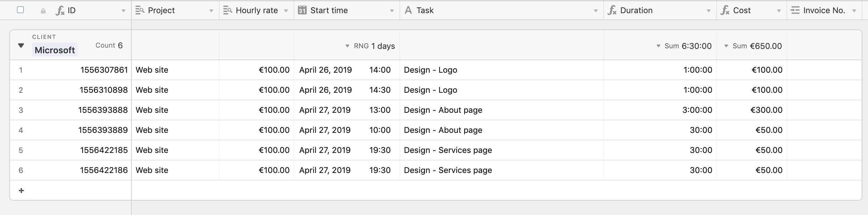Select Web site project cell in row 1

point(175,70)
